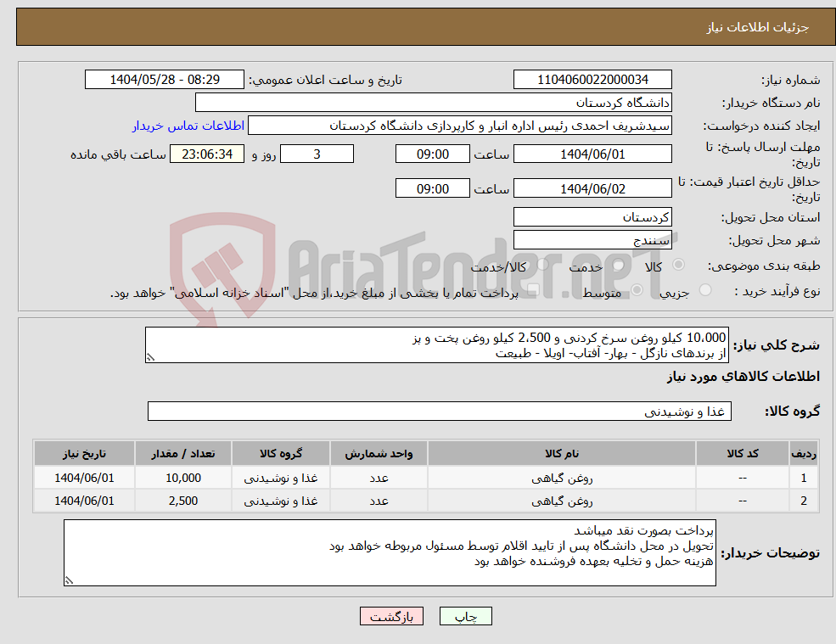Select the جزيي purchase process option

pos(704,289)
